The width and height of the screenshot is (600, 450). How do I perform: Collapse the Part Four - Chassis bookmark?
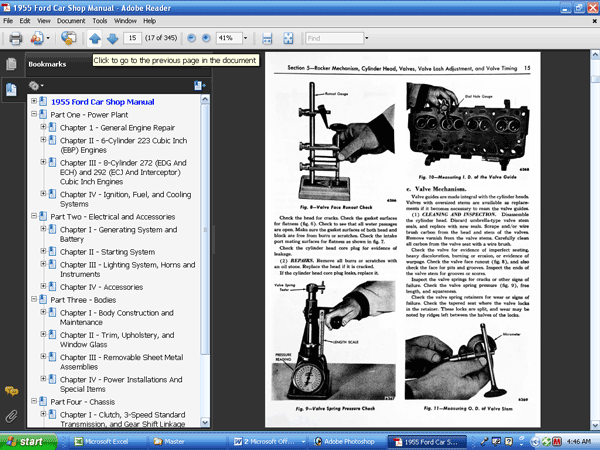pyautogui.click(x=34, y=401)
